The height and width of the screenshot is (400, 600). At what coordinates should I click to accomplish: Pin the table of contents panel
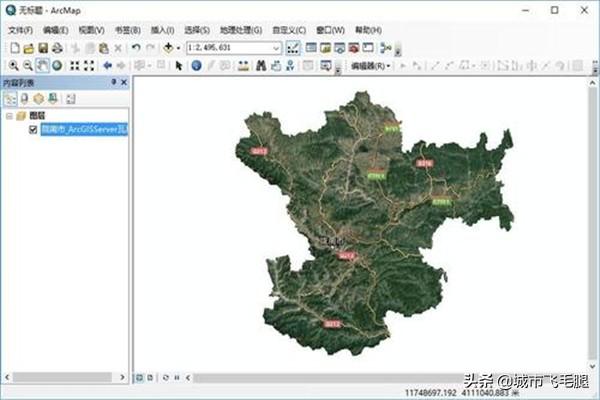(114, 82)
